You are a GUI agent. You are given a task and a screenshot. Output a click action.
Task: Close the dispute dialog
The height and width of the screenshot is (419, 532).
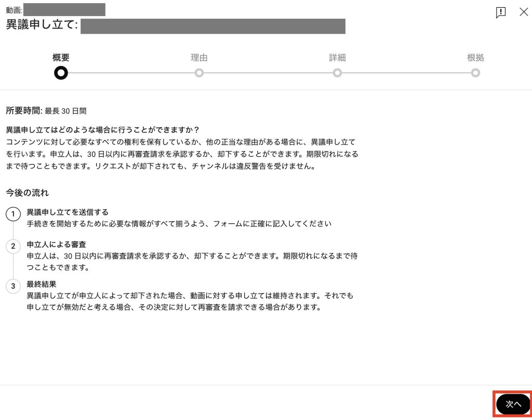[524, 12]
